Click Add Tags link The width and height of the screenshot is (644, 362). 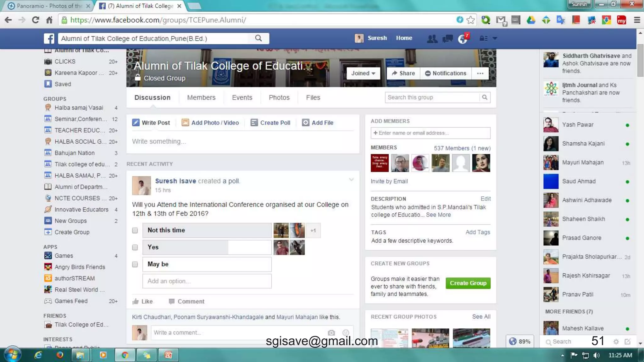pos(478,232)
